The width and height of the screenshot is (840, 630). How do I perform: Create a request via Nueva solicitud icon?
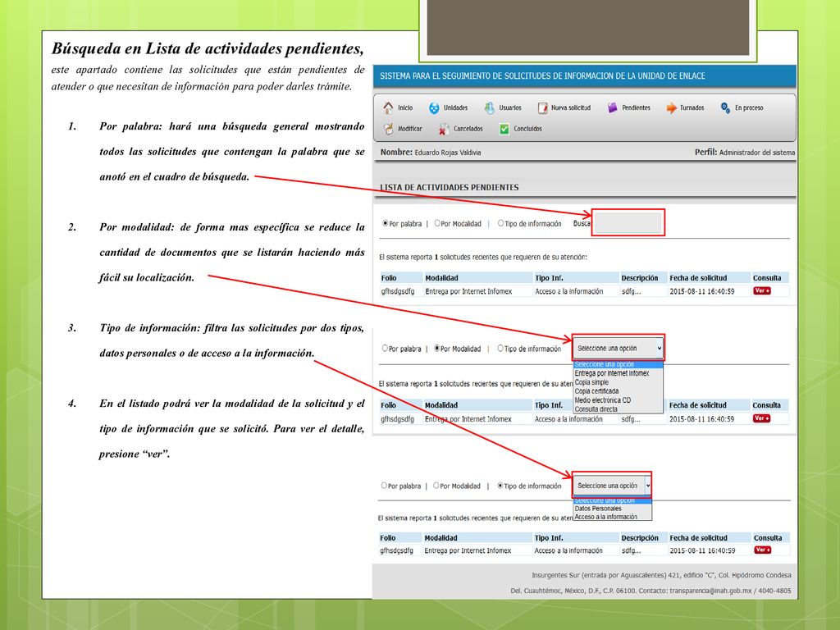click(543, 108)
